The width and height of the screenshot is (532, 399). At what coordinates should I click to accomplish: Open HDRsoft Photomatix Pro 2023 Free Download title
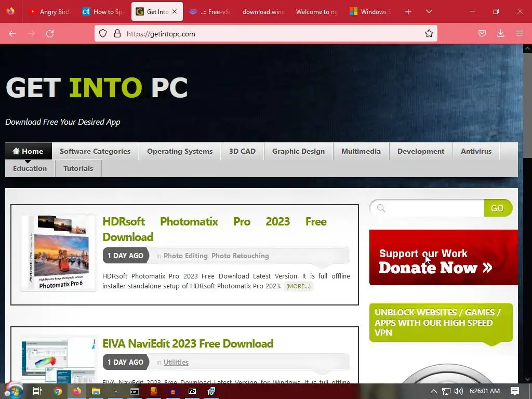coord(215,229)
